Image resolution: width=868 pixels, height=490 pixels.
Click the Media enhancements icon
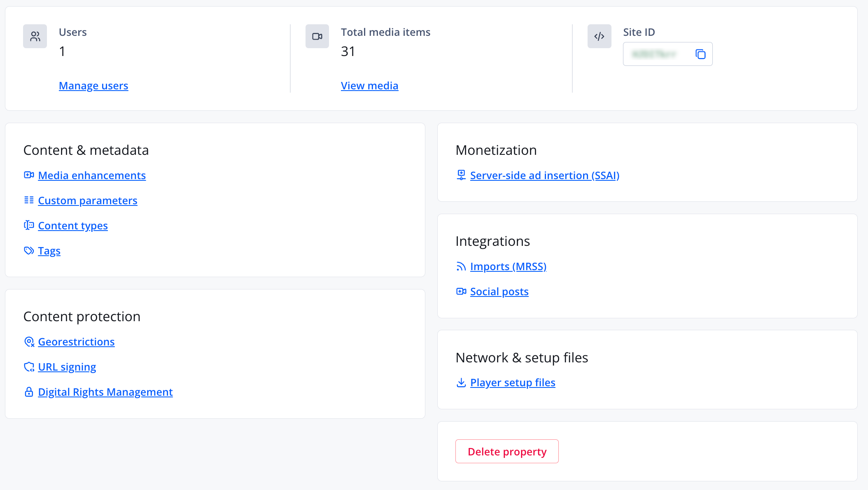[x=29, y=175]
